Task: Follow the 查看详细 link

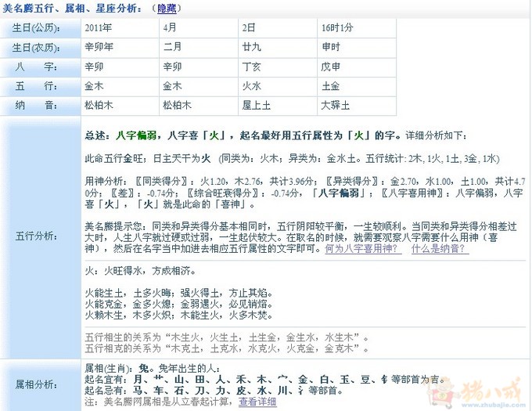Action: pos(257,402)
